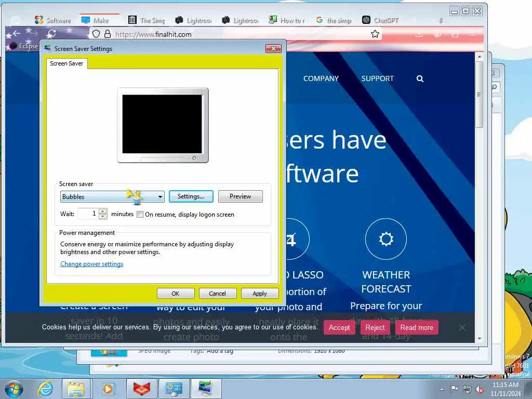
Task: Cancel the Screen Saver Settings dialog
Action: pos(218,294)
